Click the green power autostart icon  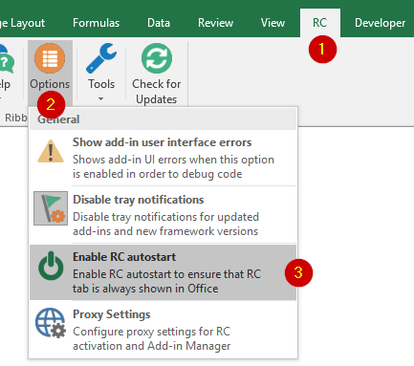coord(51,266)
